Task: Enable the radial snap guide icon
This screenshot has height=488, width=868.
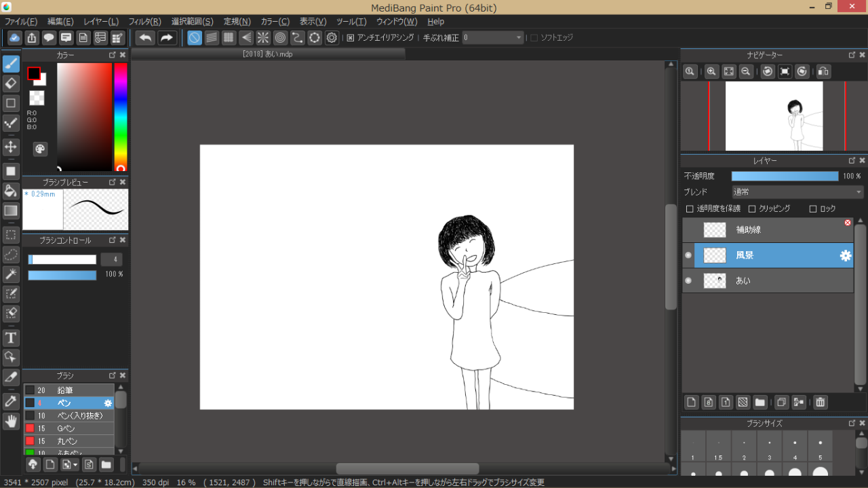Action: click(262, 38)
